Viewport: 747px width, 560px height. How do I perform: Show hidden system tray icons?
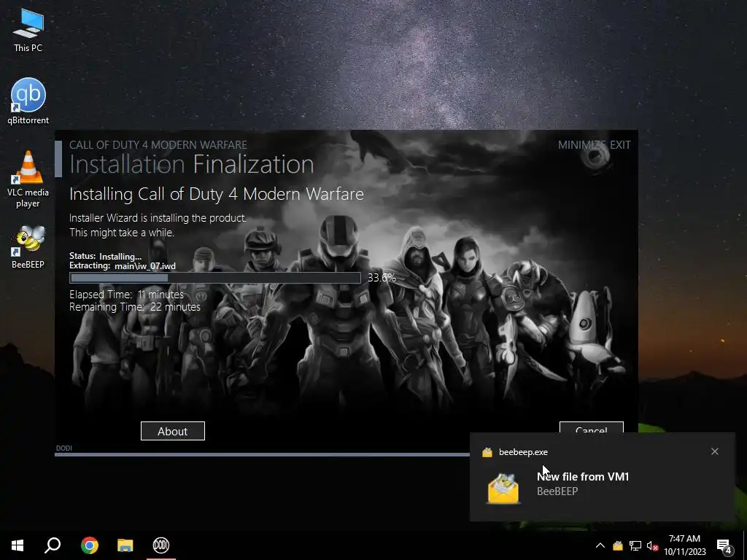600,545
